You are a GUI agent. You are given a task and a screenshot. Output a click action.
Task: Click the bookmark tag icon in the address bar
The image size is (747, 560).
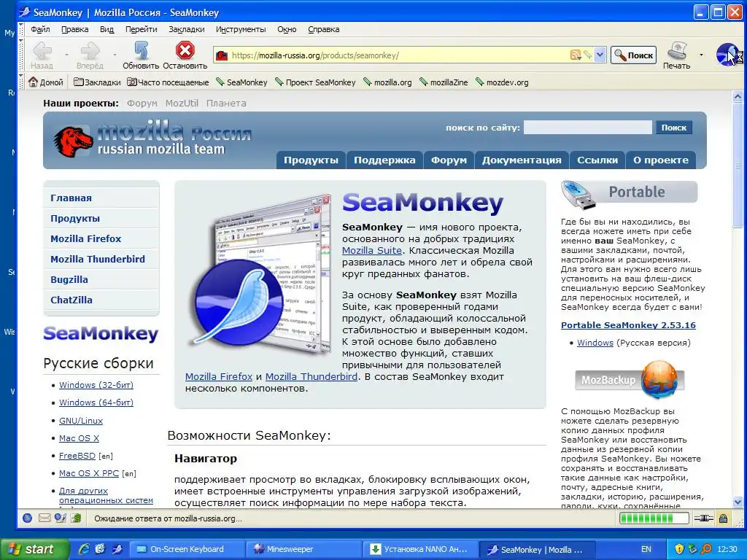[588, 55]
